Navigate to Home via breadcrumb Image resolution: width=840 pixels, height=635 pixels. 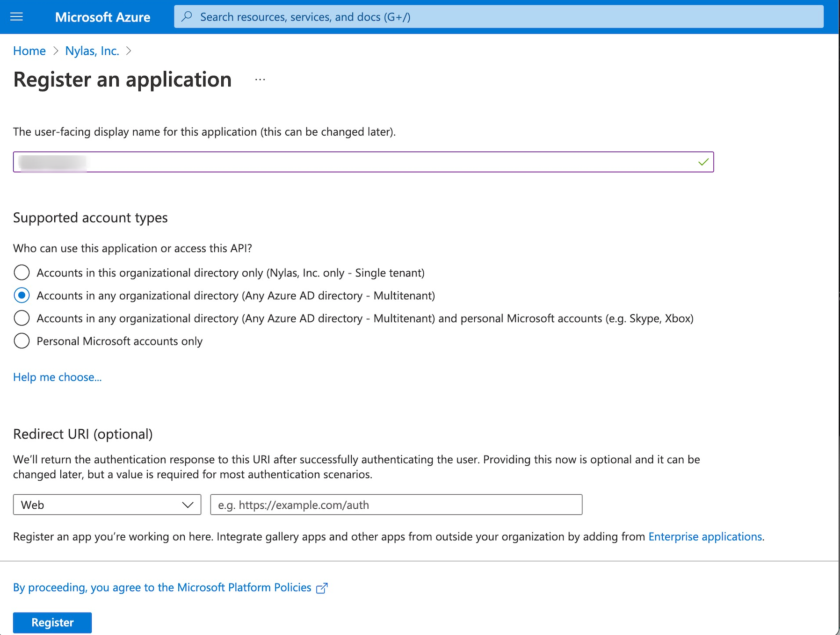pos(29,51)
